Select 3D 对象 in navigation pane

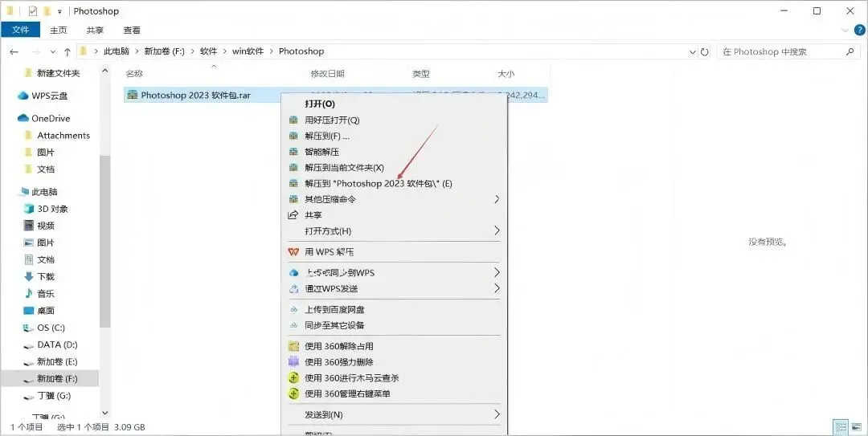[x=52, y=209]
